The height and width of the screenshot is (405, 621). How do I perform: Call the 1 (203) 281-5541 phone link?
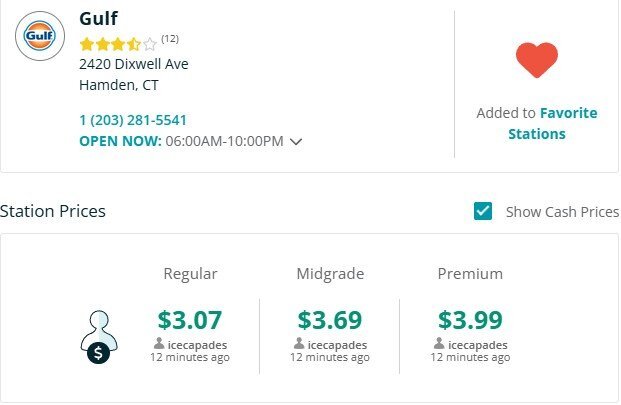coord(133,120)
